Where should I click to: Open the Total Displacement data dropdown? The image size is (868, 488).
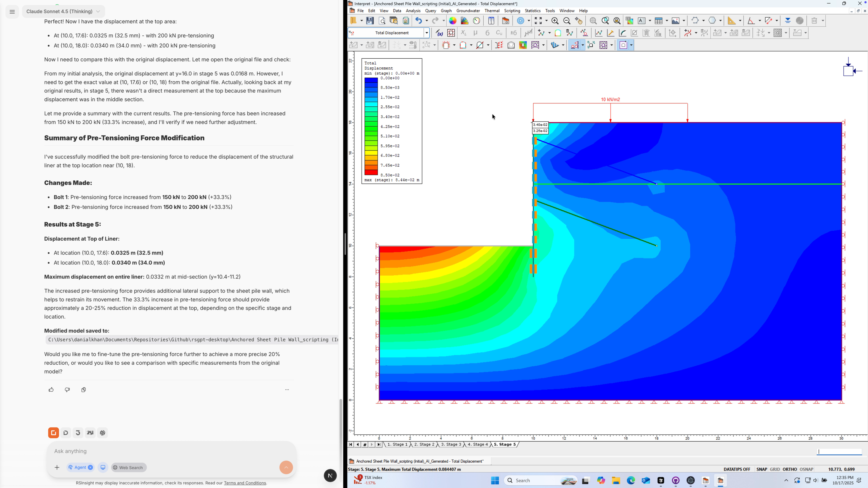[427, 33]
